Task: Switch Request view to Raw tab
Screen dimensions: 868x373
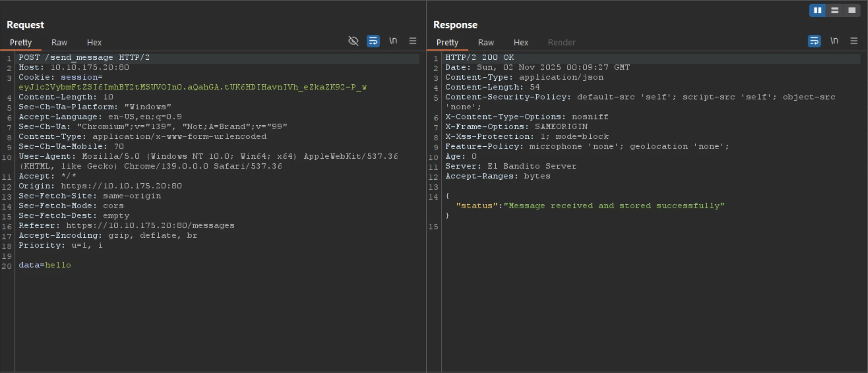Action: (x=59, y=43)
